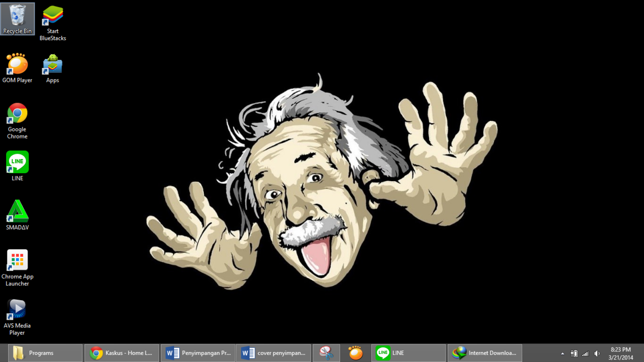The width and height of the screenshot is (644, 362).
Task: Switch to Penyimpangan Word document in taskbar
Action: point(198,353)
